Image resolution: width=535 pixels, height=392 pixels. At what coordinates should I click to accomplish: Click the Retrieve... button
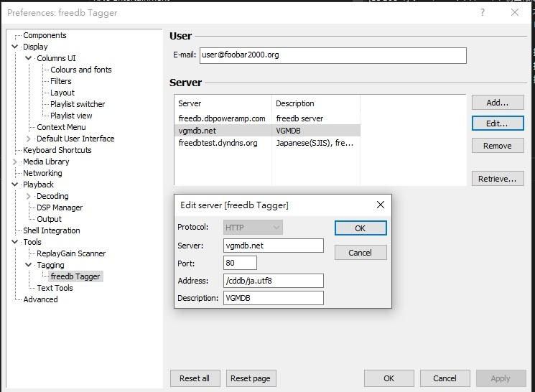click(x=497, y=179)
